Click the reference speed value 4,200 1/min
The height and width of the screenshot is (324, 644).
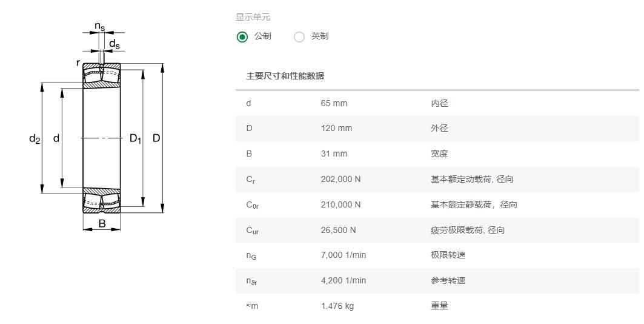point(344,280)
